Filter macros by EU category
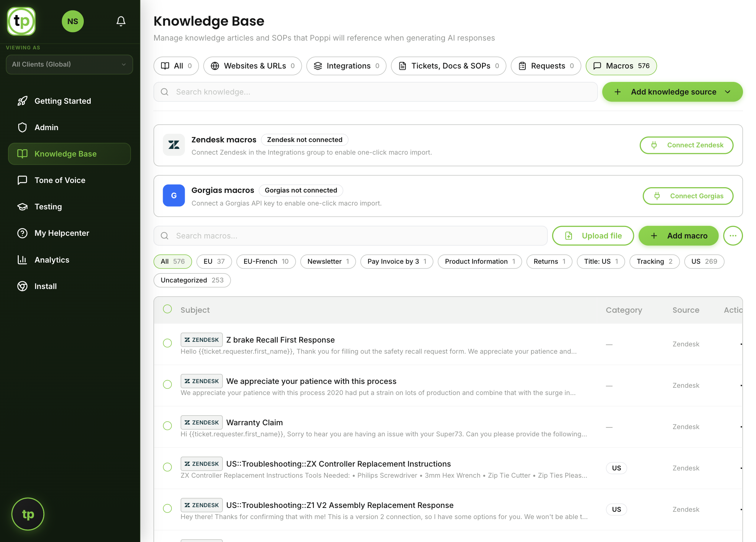The width and height of the screenshot is (756, 542). [214, 261]
